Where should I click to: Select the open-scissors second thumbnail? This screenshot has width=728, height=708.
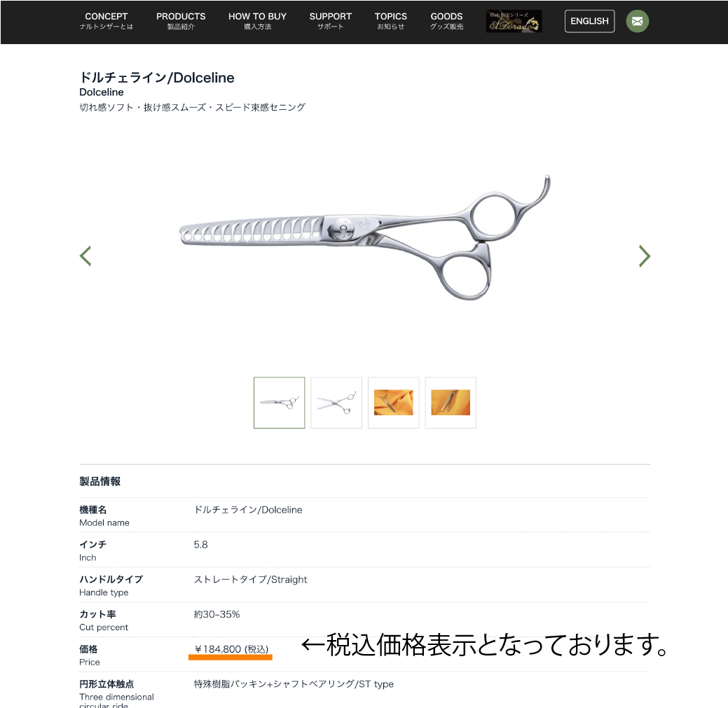coord(336,403)
